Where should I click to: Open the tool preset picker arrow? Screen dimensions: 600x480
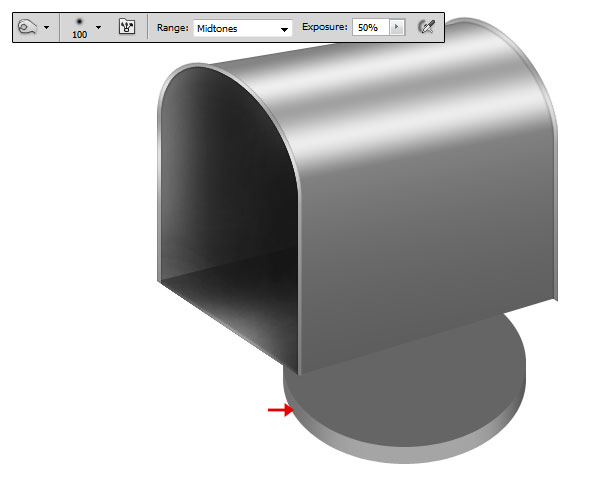(x=47, y=28)
